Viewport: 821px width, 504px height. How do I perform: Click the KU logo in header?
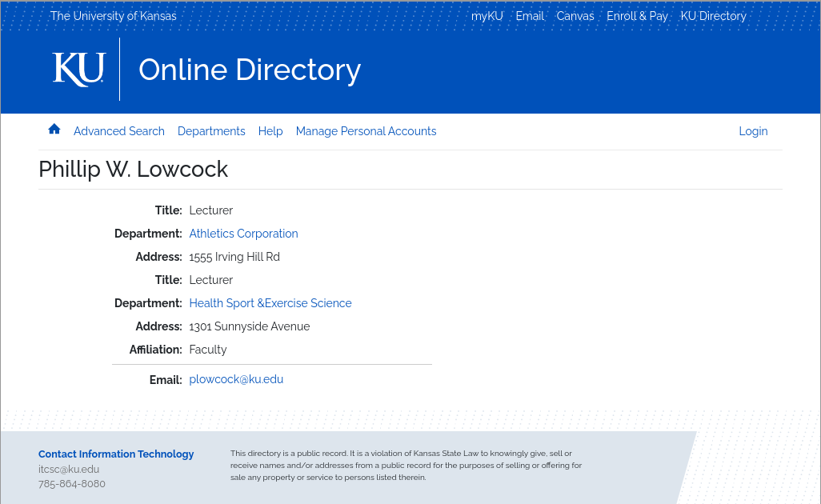coord(78,70)
